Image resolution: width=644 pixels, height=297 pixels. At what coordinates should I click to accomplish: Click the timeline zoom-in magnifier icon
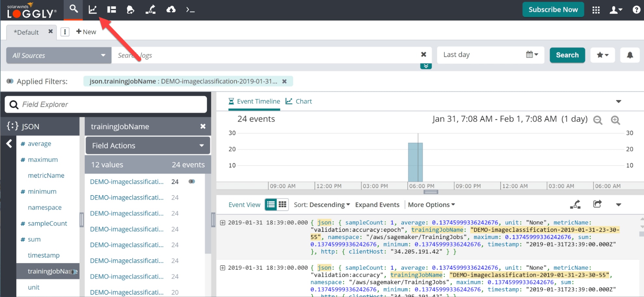pyautogui.click(x=615, y=120)
